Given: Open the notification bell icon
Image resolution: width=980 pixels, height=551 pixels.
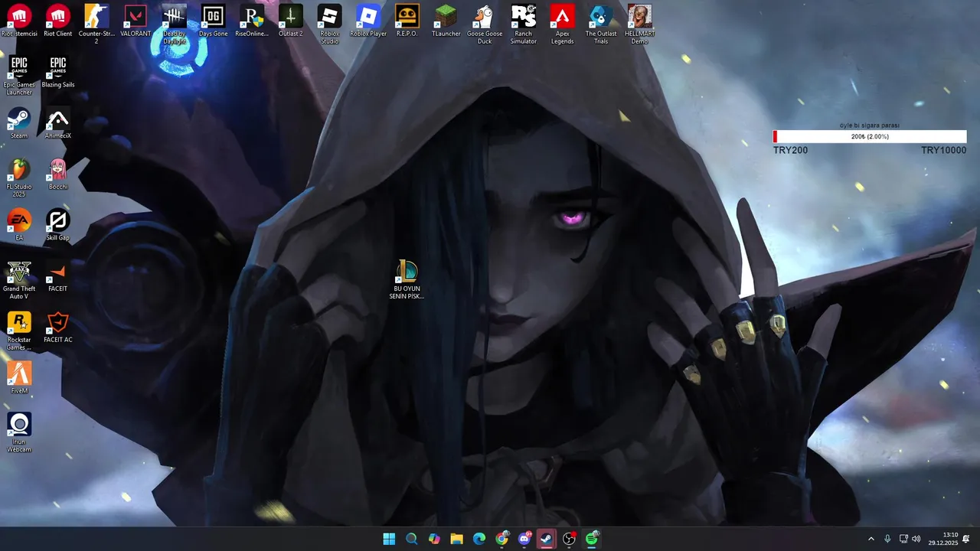Looking at the screenshot, I should (966, 539).
